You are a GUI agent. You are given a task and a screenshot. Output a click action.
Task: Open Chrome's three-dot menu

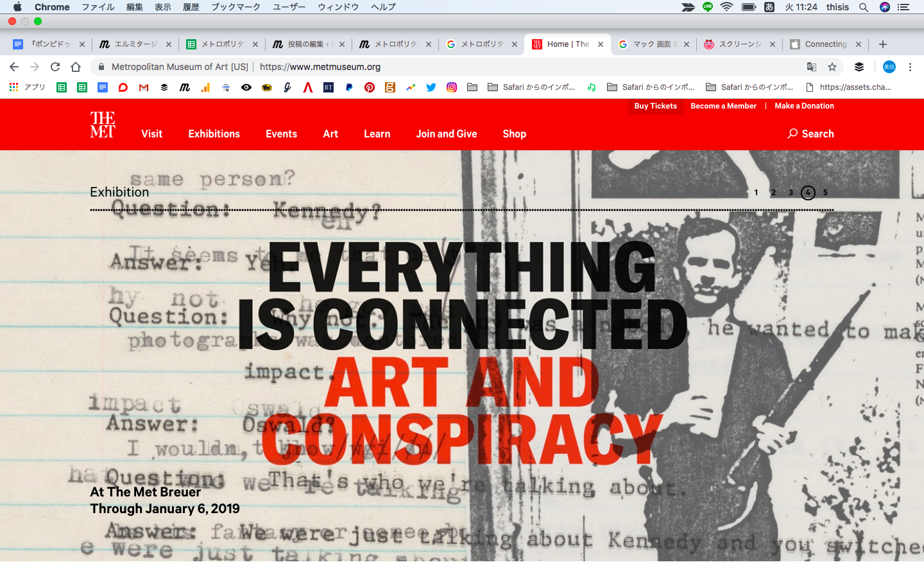(910, 67)
